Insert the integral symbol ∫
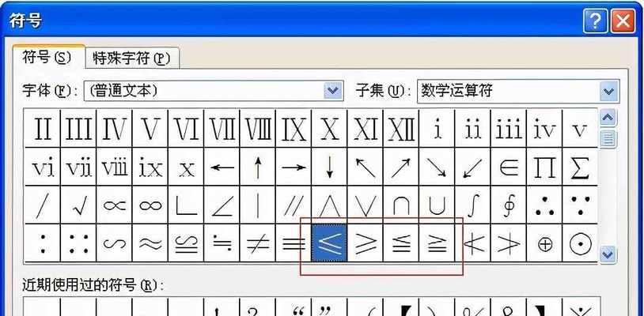 coord(473,205)
